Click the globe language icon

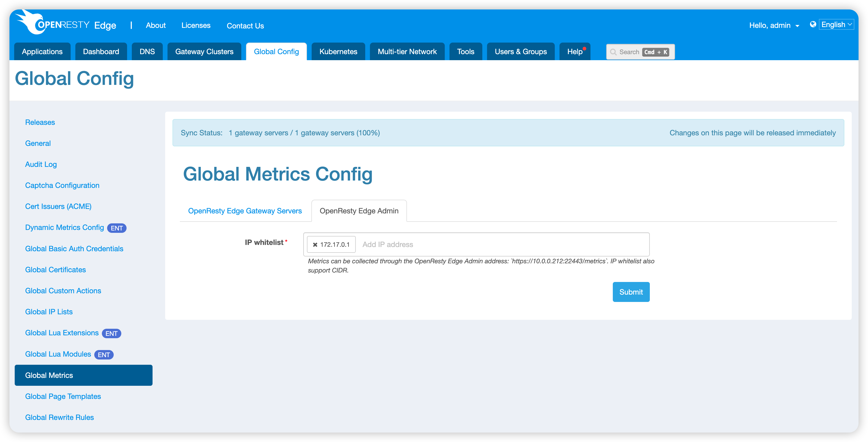(x=813, y=24)
